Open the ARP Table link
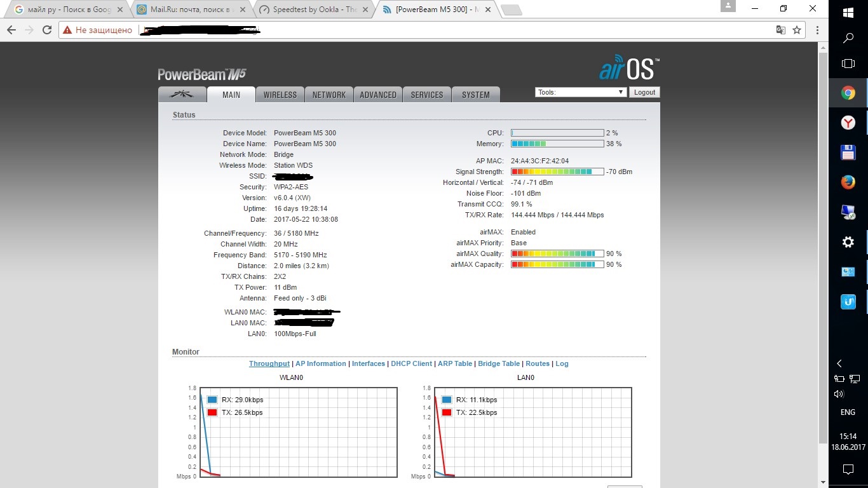This screenshot has height=488, width=868. pyautogui.click(x=455, y=364)
